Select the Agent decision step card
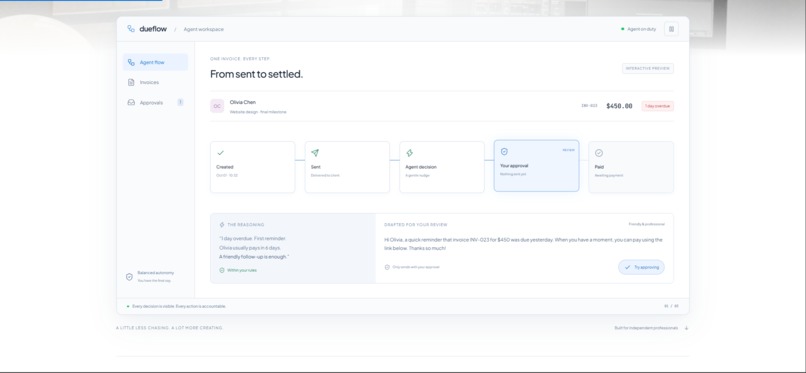806x373 pixels. pyautogui.click(x=442, y=167)
